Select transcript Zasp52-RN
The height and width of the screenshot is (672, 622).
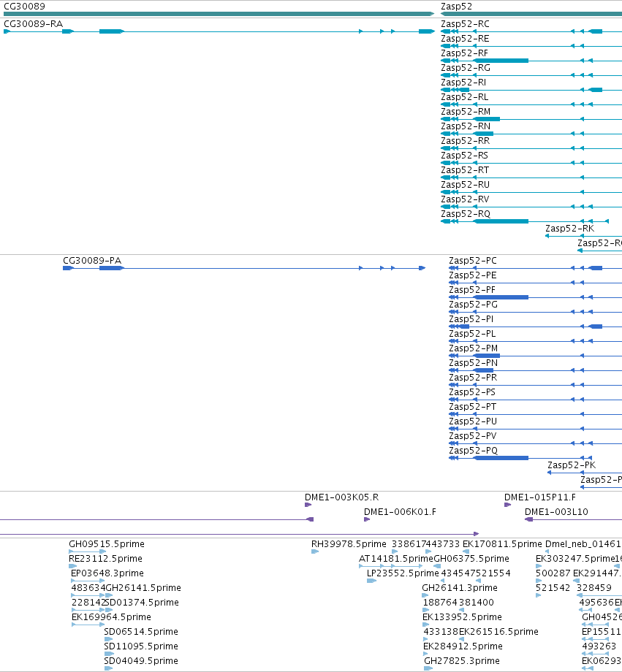(x=466, y=126)
